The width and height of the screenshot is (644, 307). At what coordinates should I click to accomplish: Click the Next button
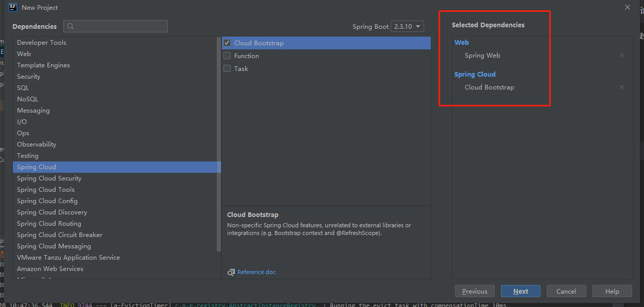(520, 291)
